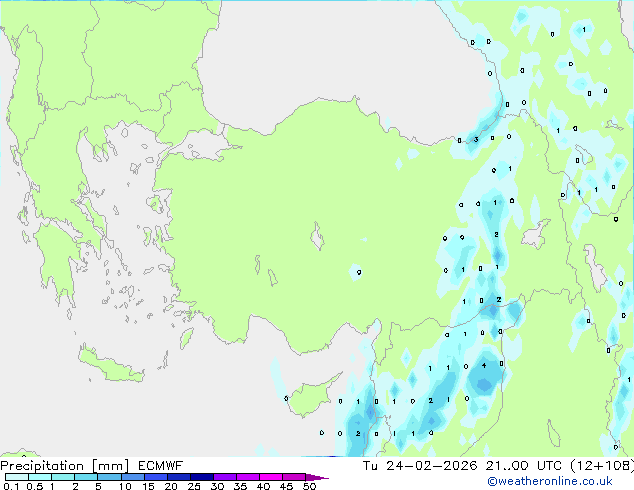Click the '3' precipitation value near the coast
634x490 pixels.
click(476, 139)
